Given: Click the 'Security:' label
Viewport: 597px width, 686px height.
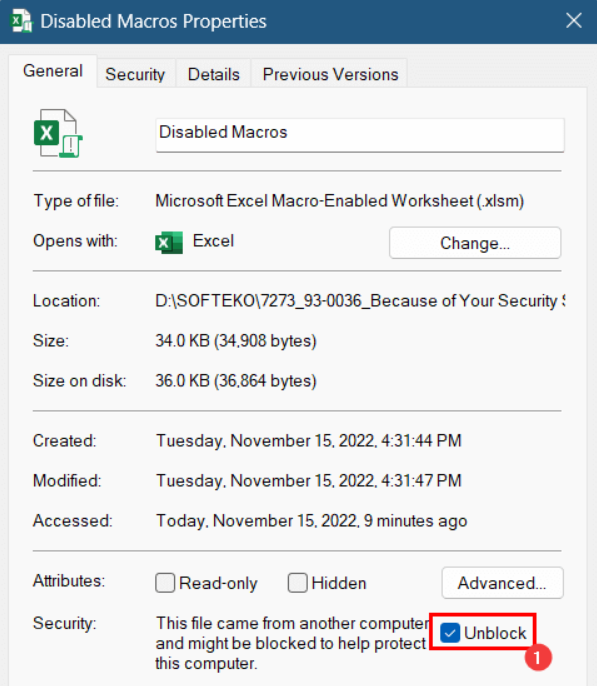Looking at the screenshot, I should 65,623.
